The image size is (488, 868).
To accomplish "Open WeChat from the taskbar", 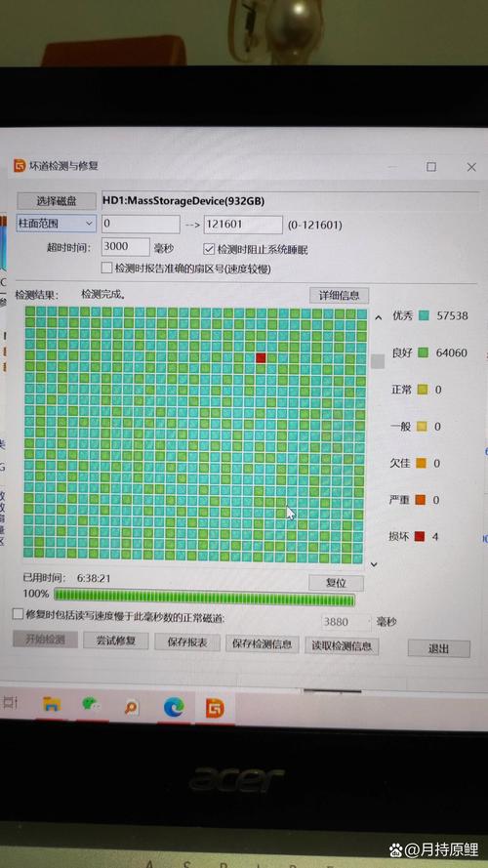I will (x=91, y=704).
